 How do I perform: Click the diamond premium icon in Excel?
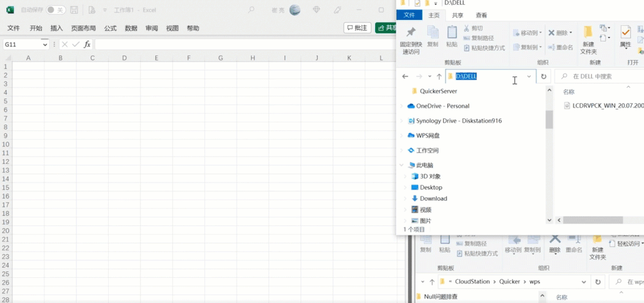point(316,10)
